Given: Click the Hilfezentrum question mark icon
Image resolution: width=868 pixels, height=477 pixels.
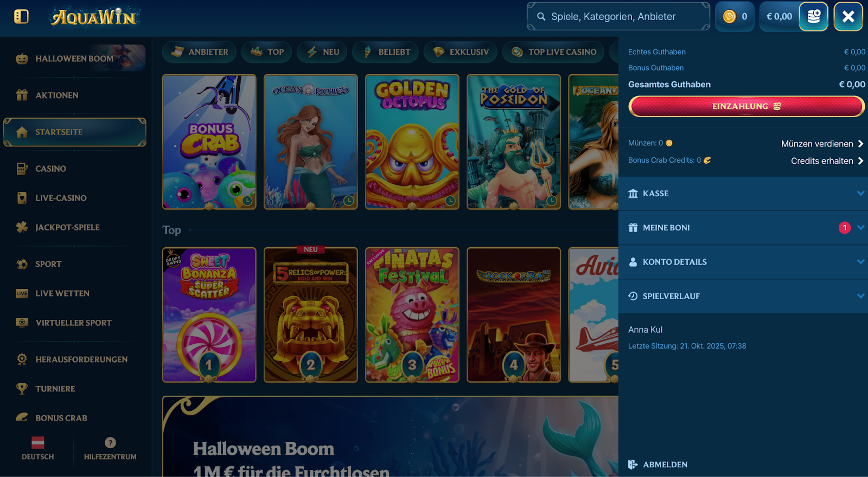Looking at the screenshot, I should coord(110,443).
